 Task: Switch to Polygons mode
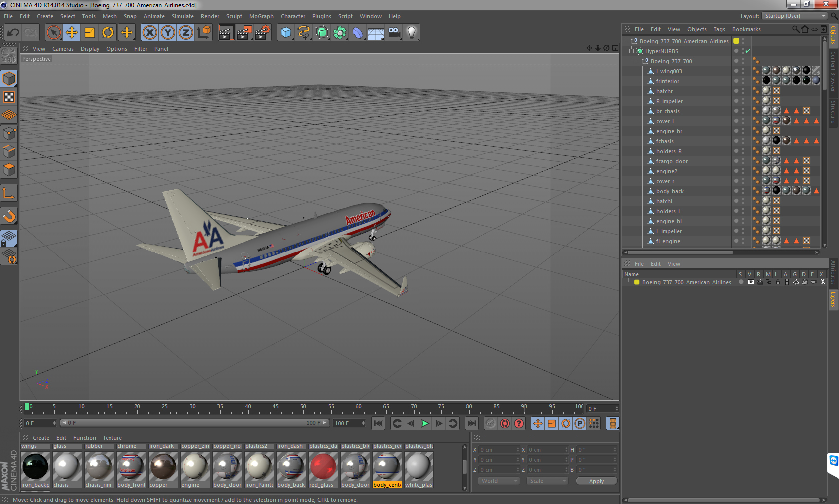9,170
